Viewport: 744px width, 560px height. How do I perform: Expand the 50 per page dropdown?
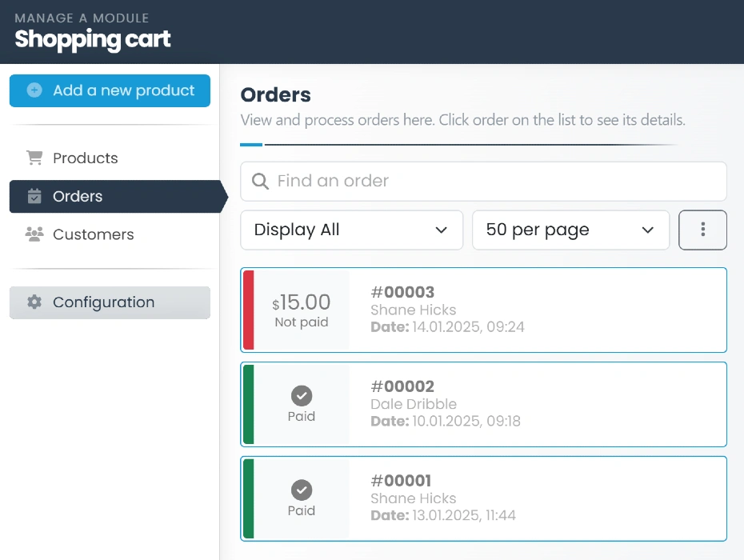(571, 230)
